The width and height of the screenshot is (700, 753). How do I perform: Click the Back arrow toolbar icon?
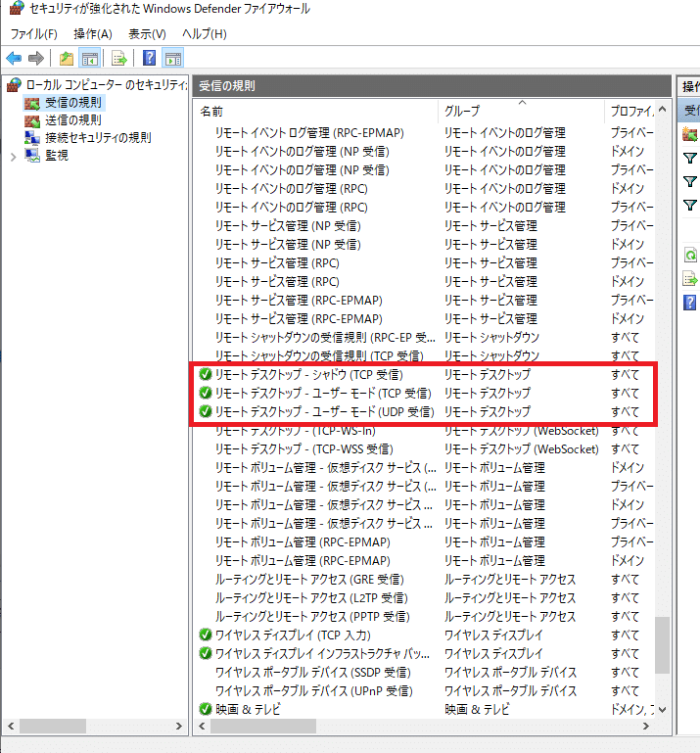[x=14, y=59]
